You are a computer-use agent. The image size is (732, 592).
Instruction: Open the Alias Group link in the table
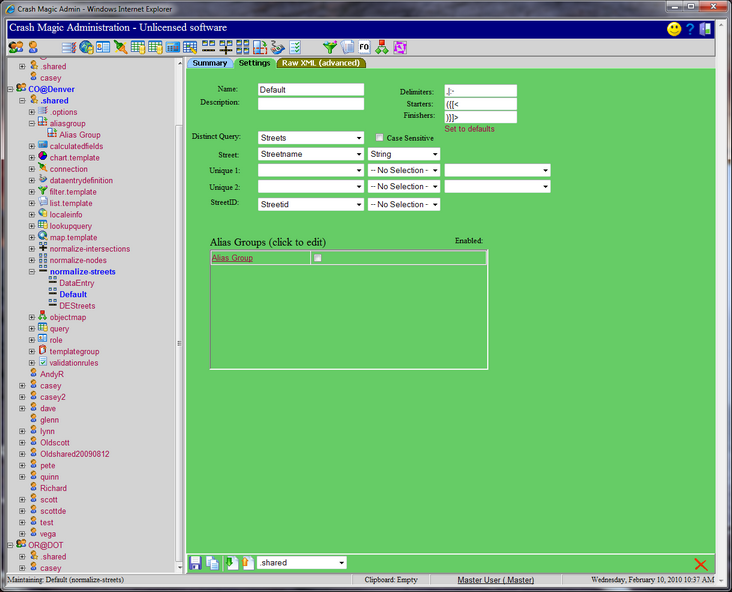232,258
